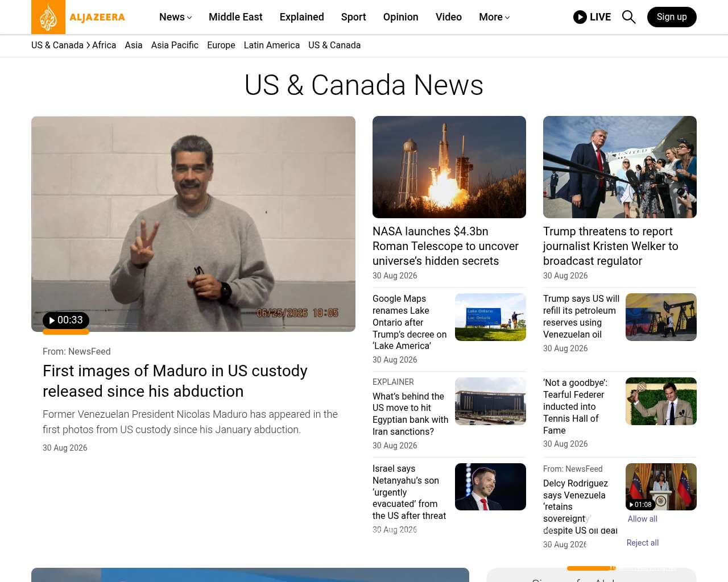Watch the LIVE stream
This screenshot has height=582, width=728.
coord(592,17)
